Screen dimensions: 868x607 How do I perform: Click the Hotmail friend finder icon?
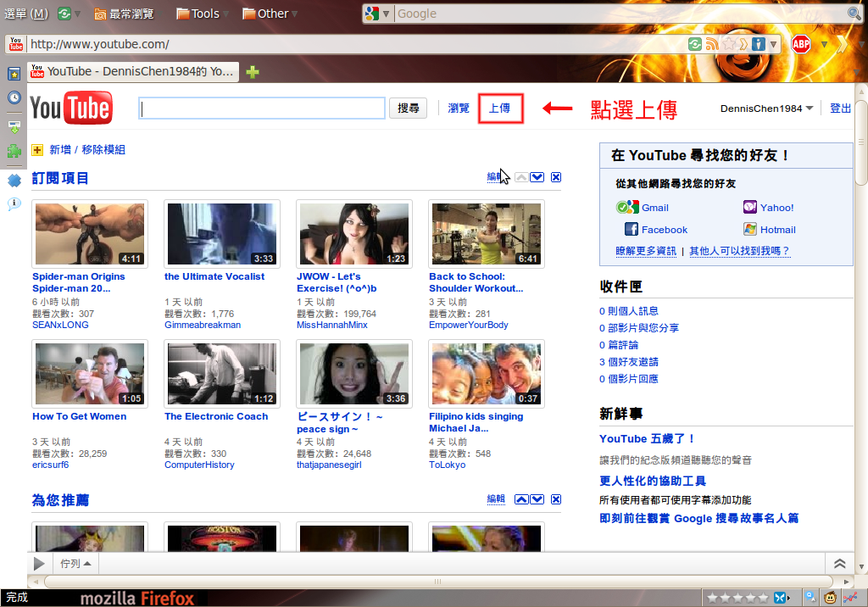click(749, 229)
